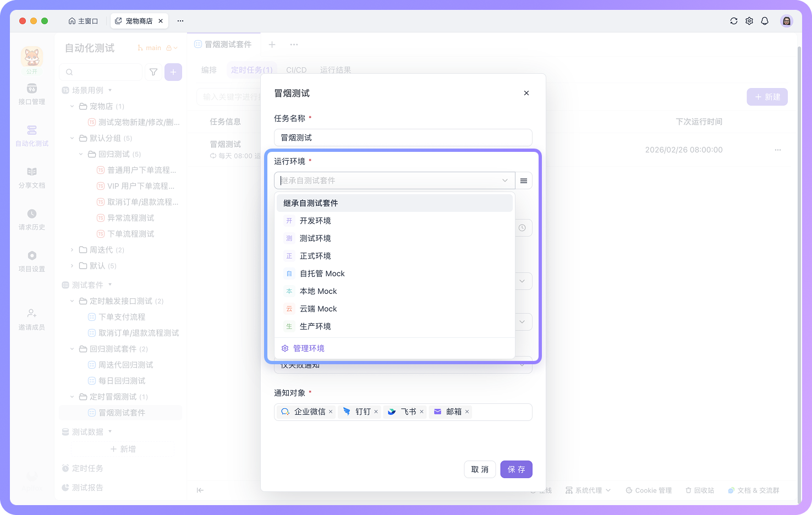The width and height of the screenshot is (812, 515).
Task: 切换到自动化测试面板
Action: [31, 135]
